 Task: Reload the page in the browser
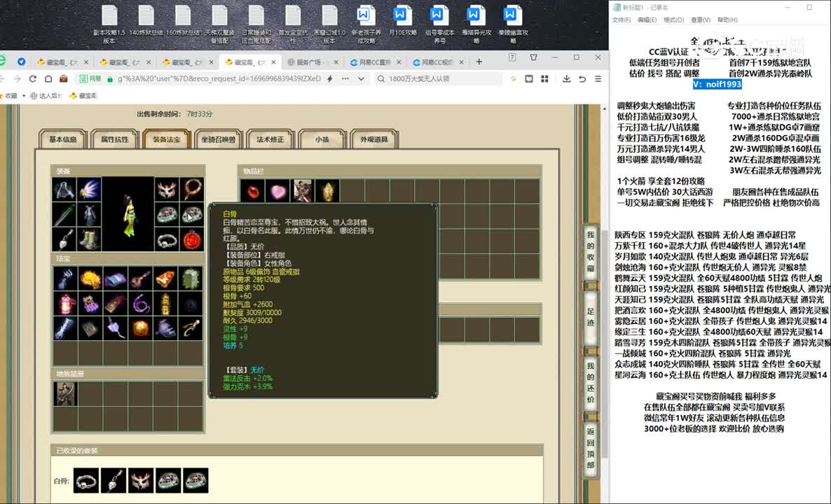(33, 79)
